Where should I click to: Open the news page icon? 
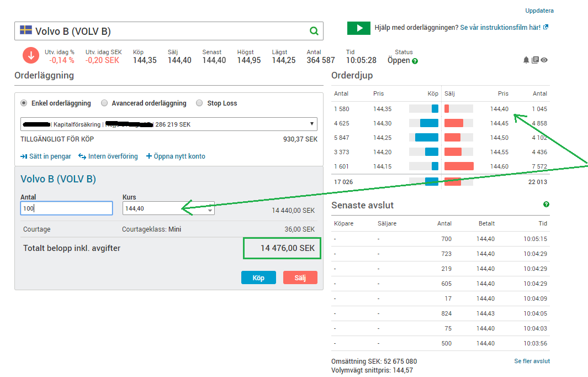coord(535,60)
